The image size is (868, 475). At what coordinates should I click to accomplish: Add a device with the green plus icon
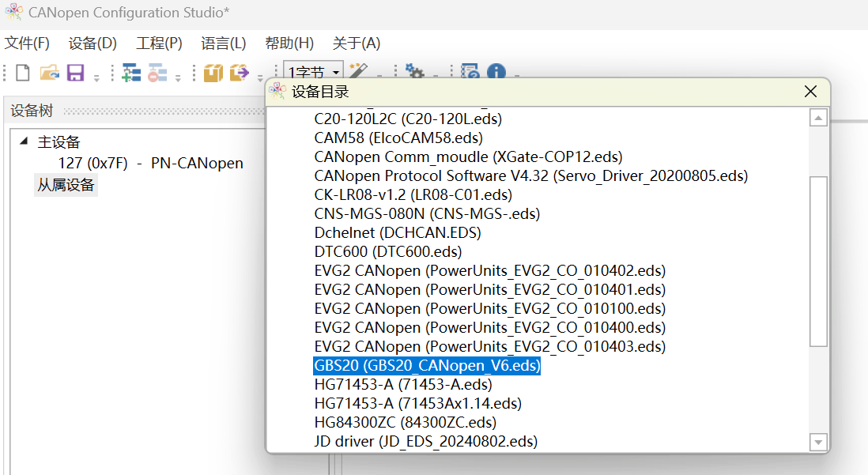[x=131, y=73]
